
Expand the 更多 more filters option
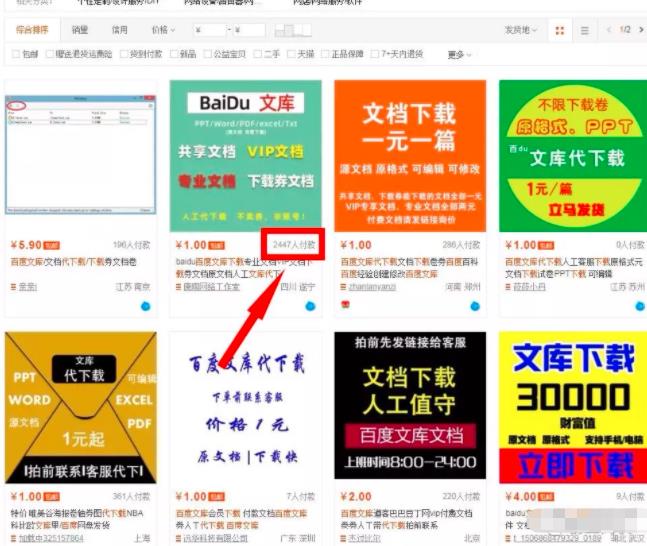[x=458, y=54]
